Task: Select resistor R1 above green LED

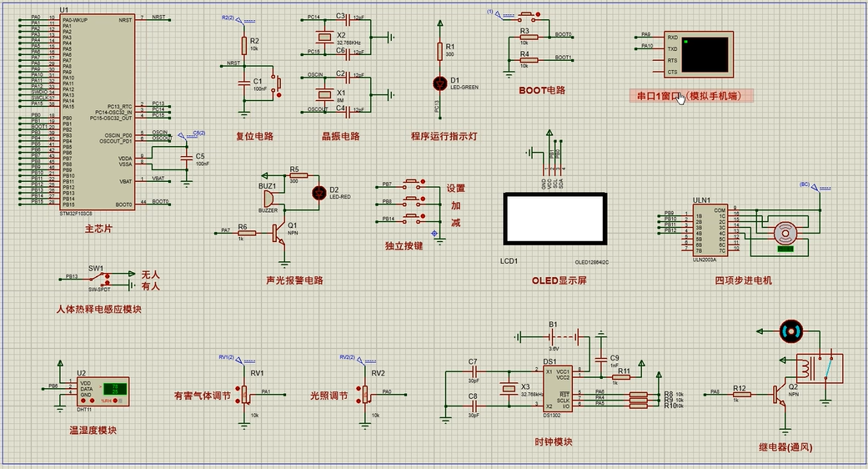Action: click(440, 52)
